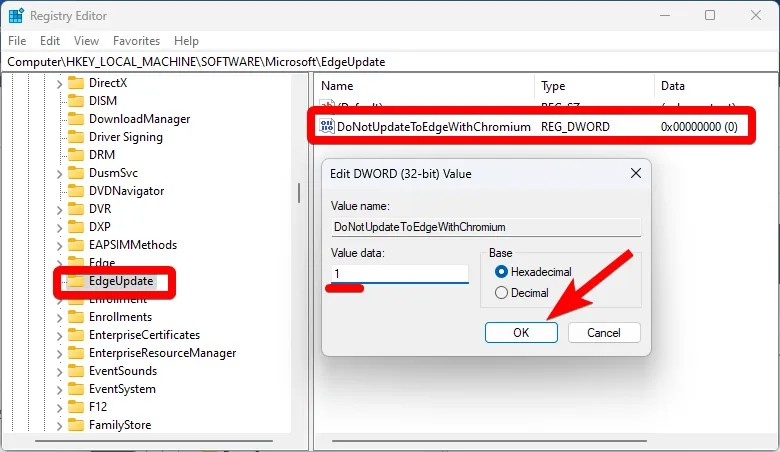Expand the EAPSIMMethods key
Screen dimensions: 780x452
tap(59, 246)
